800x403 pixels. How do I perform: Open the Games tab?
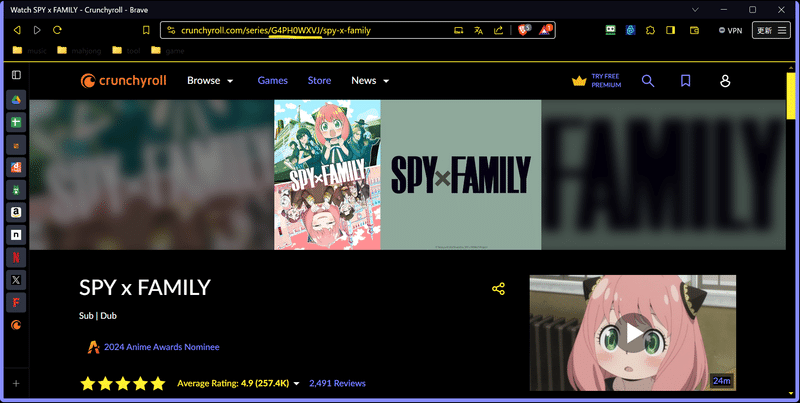(x=272, y=81)
